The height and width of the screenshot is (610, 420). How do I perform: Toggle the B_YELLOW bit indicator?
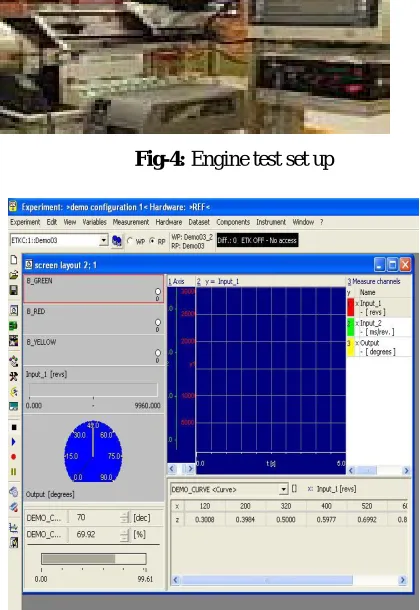[158, 353]
